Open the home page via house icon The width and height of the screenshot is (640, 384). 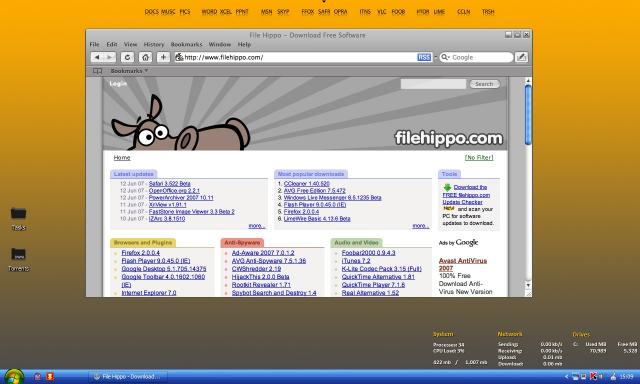click(145, 58)
